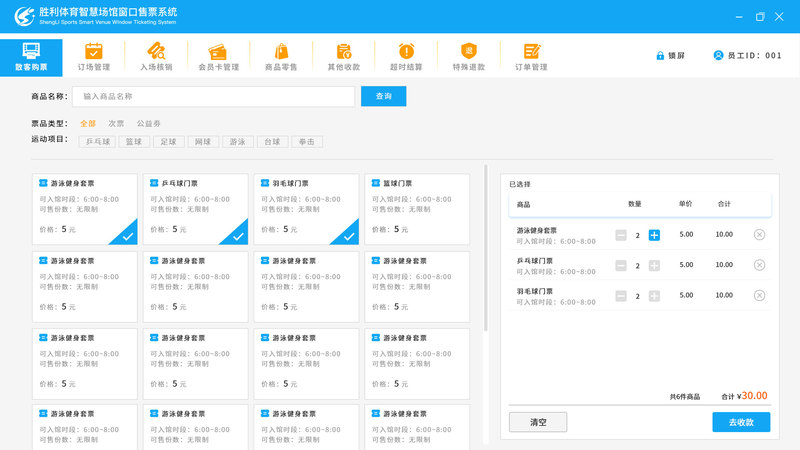
Task: Decrease quantity of 乒乓球门票 in cart
Action: coord(621,265)
